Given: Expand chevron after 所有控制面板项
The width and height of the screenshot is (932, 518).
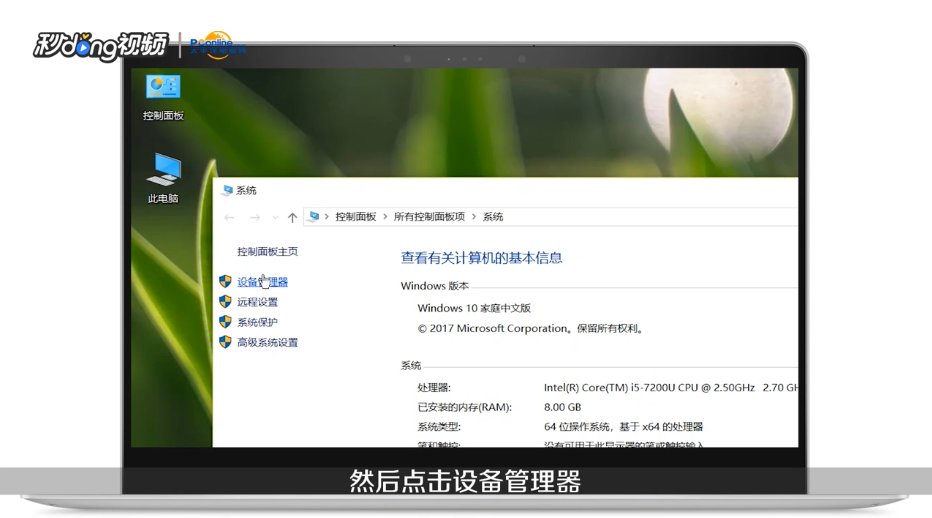Looking at the screenshot, I should point(474,216).
